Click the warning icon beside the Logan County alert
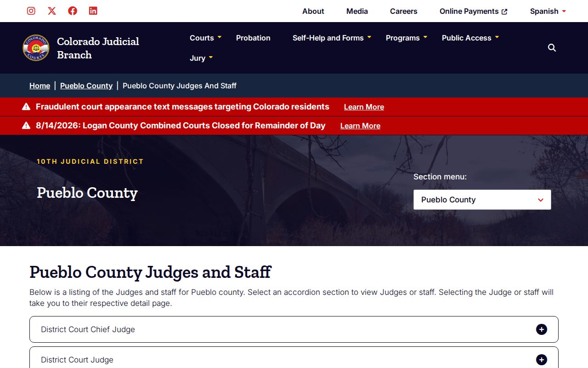588x368 pixels. point(26,126)
